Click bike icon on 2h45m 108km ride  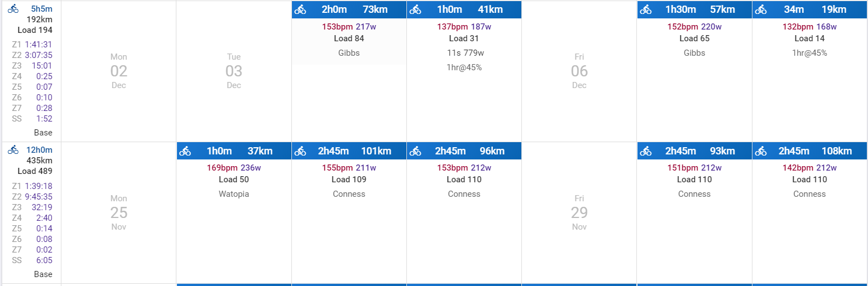pyautogui.click(x=761, y=151)
